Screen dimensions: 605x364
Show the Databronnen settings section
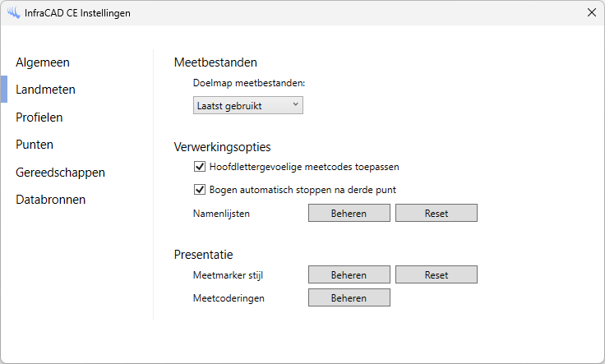click(x=51, y=200)
